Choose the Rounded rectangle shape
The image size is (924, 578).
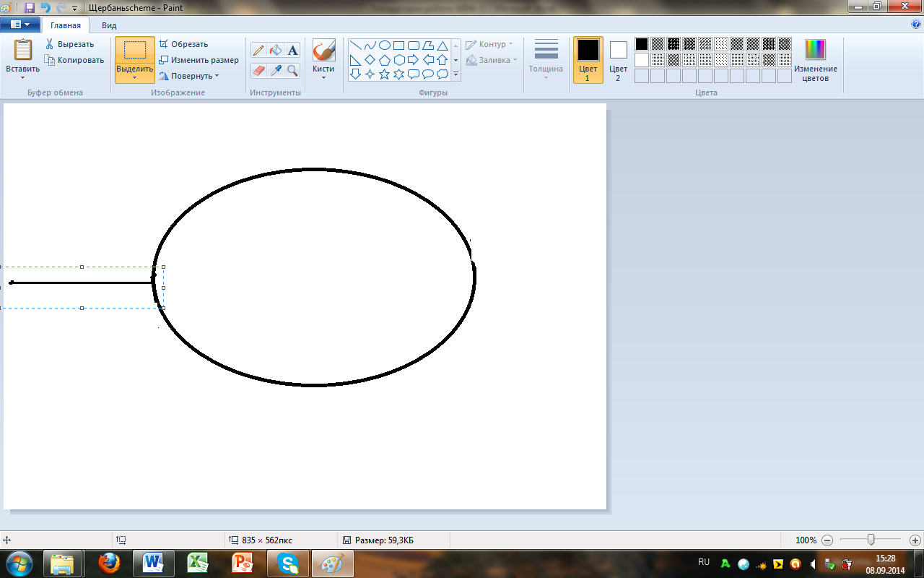pos(414,46)
